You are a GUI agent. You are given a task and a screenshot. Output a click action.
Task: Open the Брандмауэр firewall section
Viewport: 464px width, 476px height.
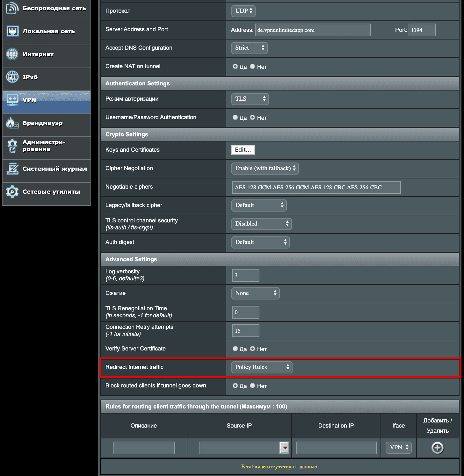click(12, 123)
